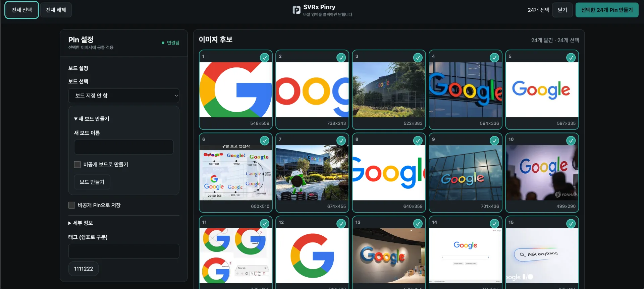Screen dimensions: 644x289
Task: Uncheck image 8 selection mark
Action: coord(418,141)
